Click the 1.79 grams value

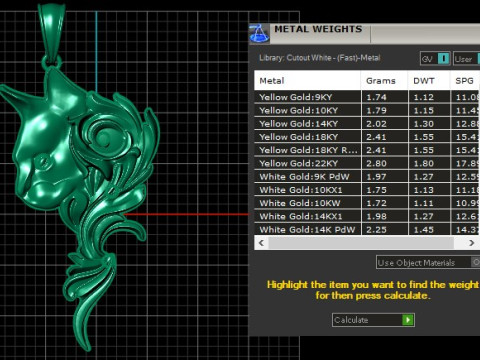click(x=376, y=110)
